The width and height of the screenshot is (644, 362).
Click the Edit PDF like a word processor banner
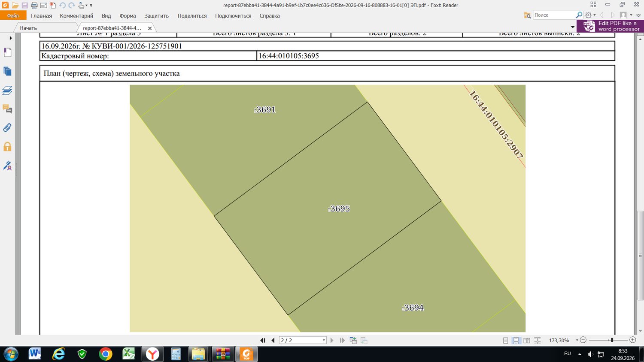click(x=610, y=26)
